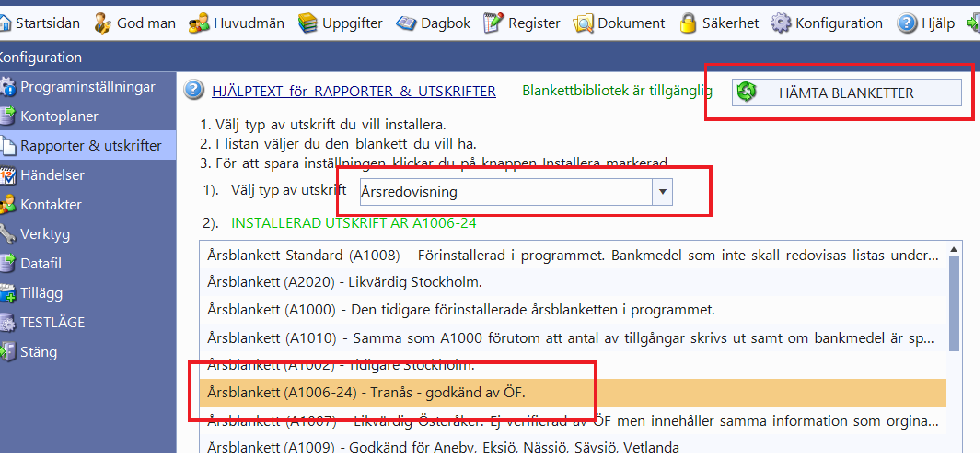Screen dimensions: 980x453
Task: Open the Hjälp menu label
Action: point(938,23)
